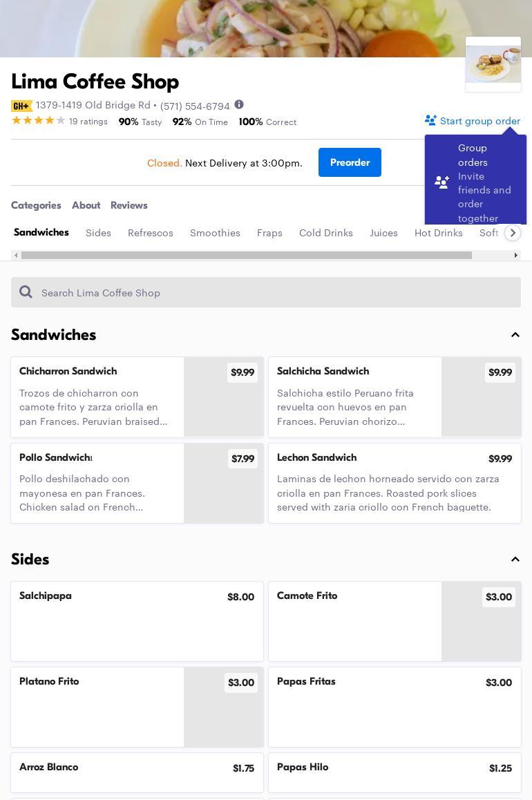The height and width of the screenshot is (800, 532).
Task: Click the GH+ badge icon
Action: 21,106
